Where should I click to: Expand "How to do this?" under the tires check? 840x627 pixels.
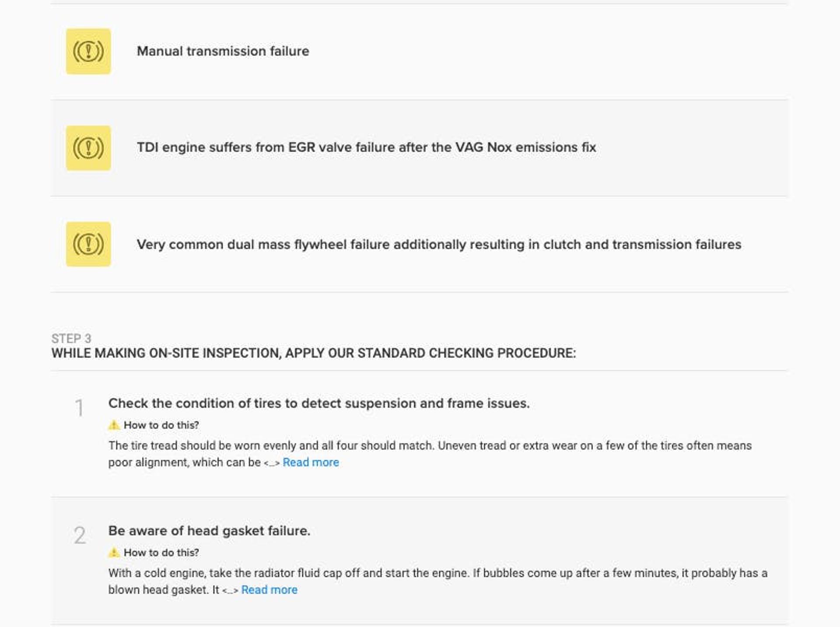coord(161,425)
